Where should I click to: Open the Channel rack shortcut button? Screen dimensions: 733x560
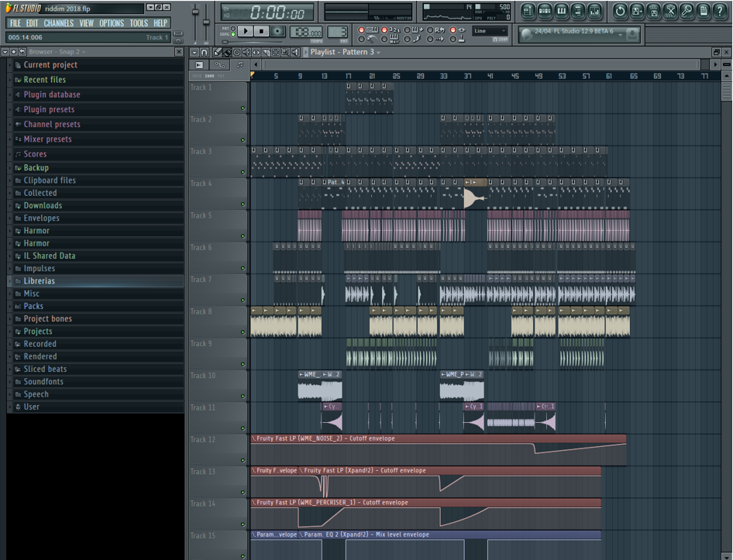(545, 11)
